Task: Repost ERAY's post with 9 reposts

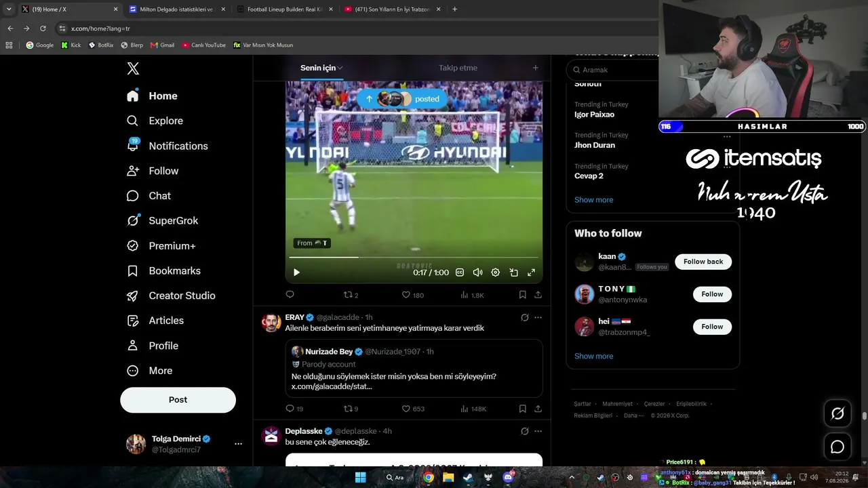Action: (x=351, y=409)
